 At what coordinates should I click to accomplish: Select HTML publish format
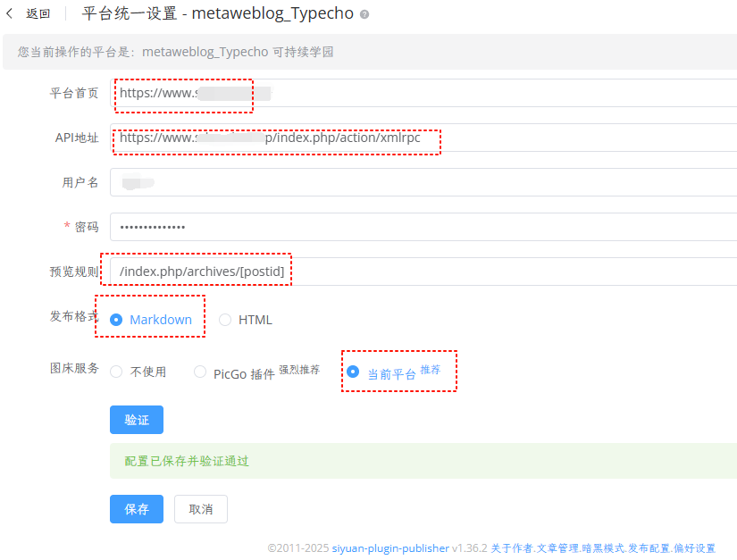pyautogui.click(x=225, y=320)
